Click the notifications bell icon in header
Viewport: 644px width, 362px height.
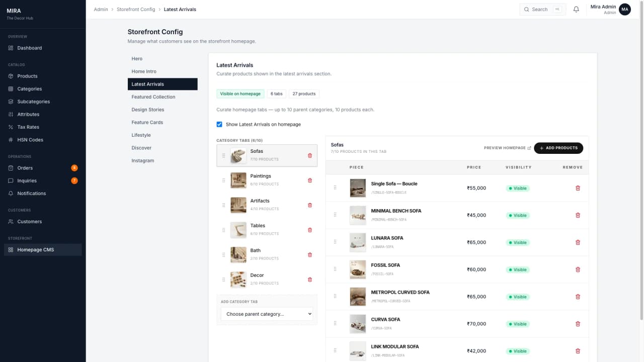tap(576, 9)
